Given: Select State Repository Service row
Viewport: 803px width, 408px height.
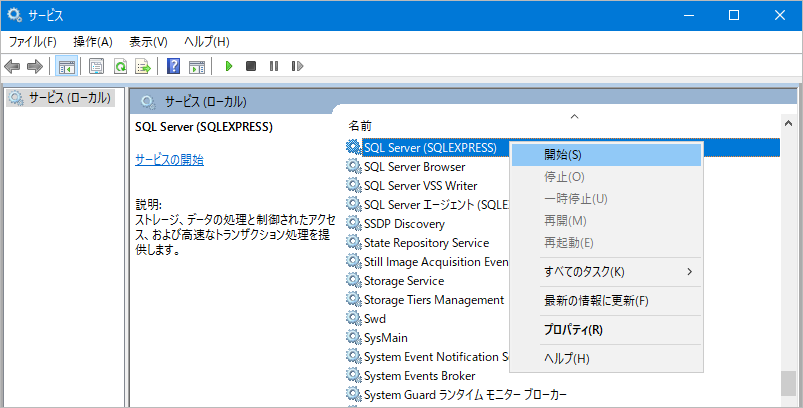Looking at the screenshot, I should (426, 243).
